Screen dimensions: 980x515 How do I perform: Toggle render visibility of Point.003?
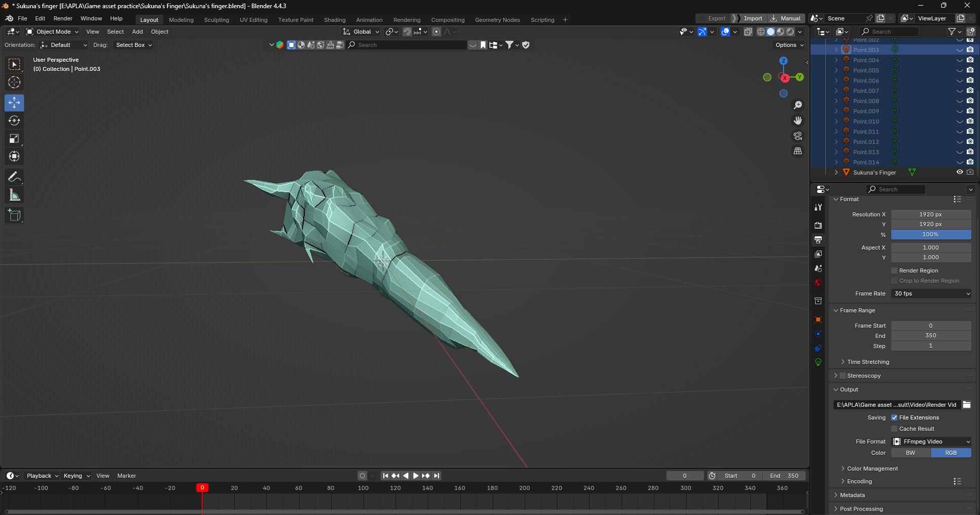[970, 50]
